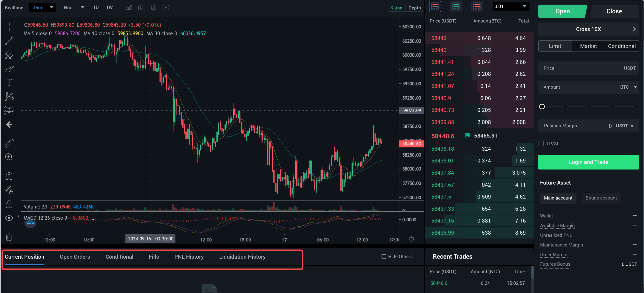This screenshot has width=644, height=293.
Task: Take a chart screenshot with camera icon
Action: (x=141, y=8)
